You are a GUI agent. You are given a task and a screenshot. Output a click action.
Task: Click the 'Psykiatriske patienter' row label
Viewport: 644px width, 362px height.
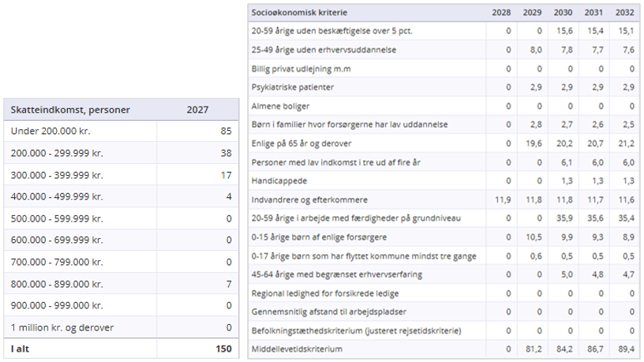coord(291,87)
